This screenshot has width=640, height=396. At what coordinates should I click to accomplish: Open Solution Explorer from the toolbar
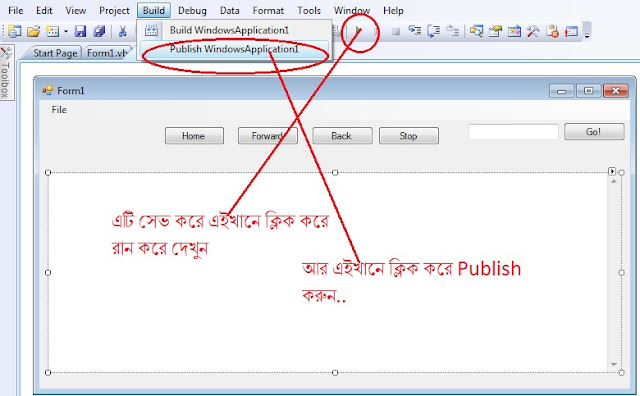point(476,31)
